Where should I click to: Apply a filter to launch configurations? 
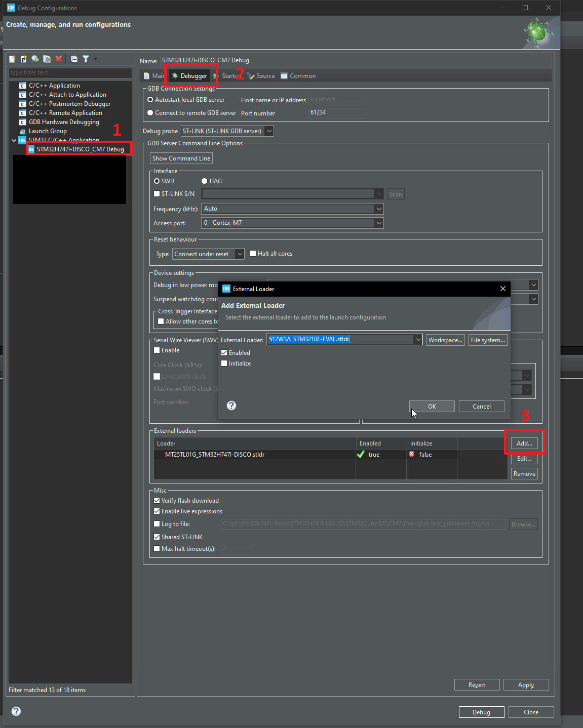coord(86,59)
